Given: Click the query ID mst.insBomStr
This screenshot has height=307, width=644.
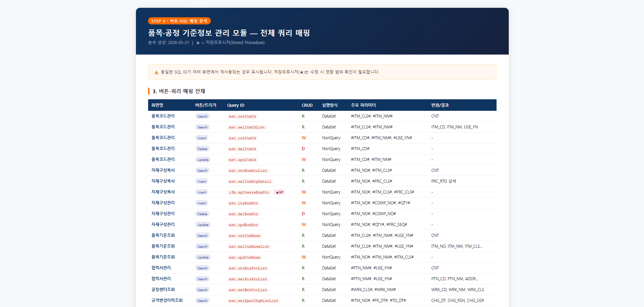Looking at the screenshot, I should pos(243,203).
